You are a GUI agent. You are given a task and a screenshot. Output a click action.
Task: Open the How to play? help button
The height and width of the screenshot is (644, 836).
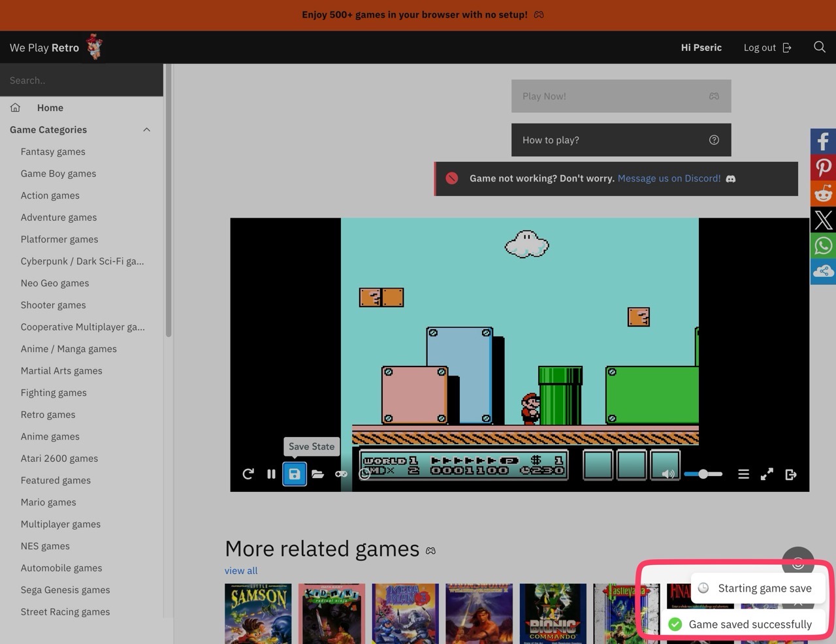[x=621, y=140]
